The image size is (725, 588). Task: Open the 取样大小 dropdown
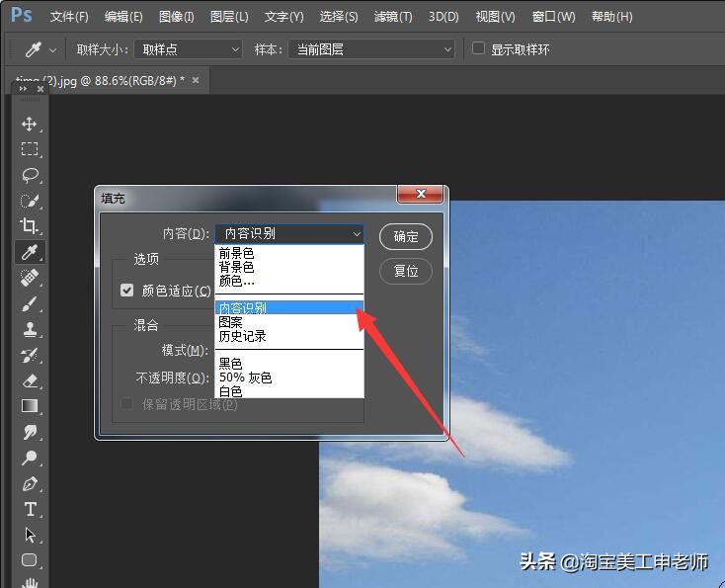pos(189,49)
